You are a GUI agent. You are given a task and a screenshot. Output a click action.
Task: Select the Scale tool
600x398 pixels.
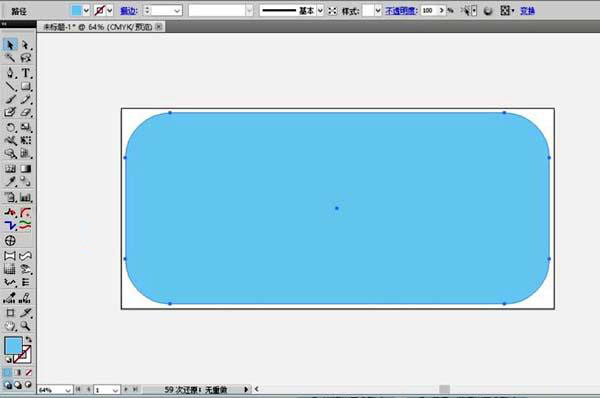point(26,127)
